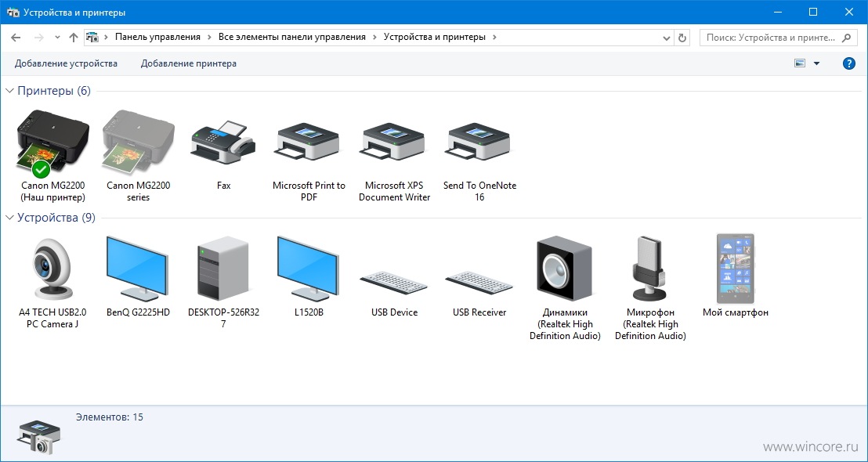Select the L1520B monitor icon
This screenshot has width=868, height=462.
pyautogui.click(x=309, y=269)
